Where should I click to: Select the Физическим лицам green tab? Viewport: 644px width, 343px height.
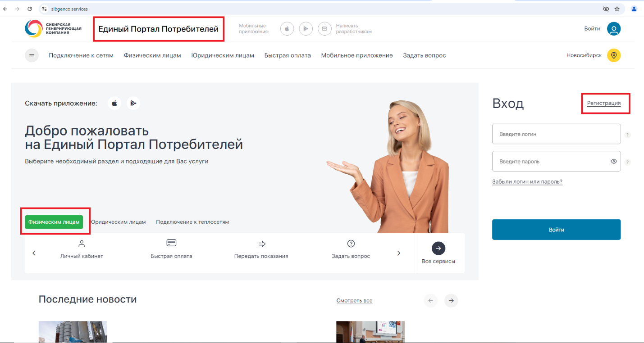[x=54, y=222]
